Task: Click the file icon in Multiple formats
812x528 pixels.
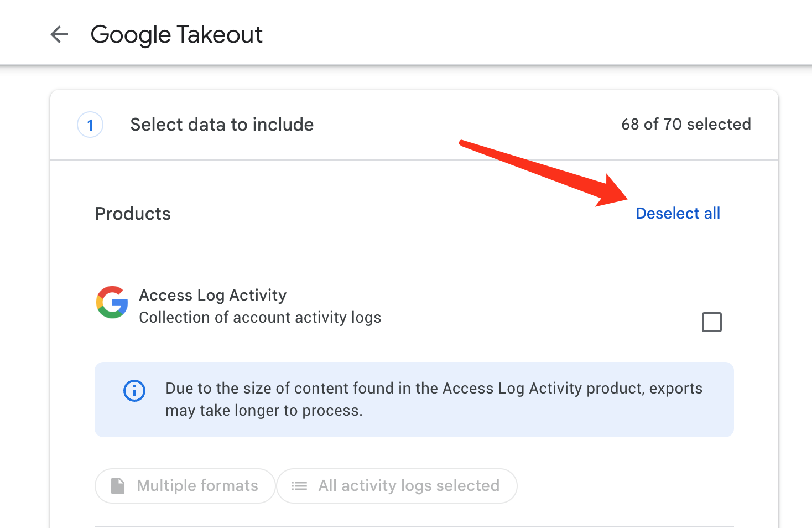Action: pos(118,486)
